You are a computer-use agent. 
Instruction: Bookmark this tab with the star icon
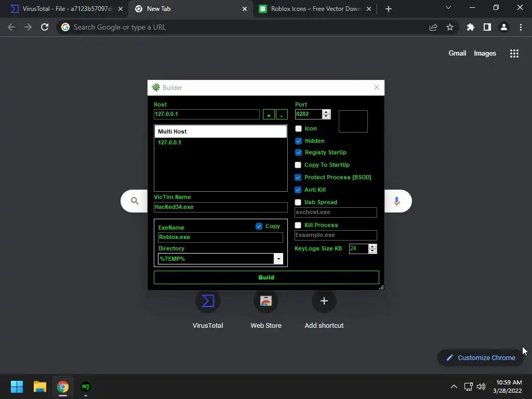coord(450,27)
